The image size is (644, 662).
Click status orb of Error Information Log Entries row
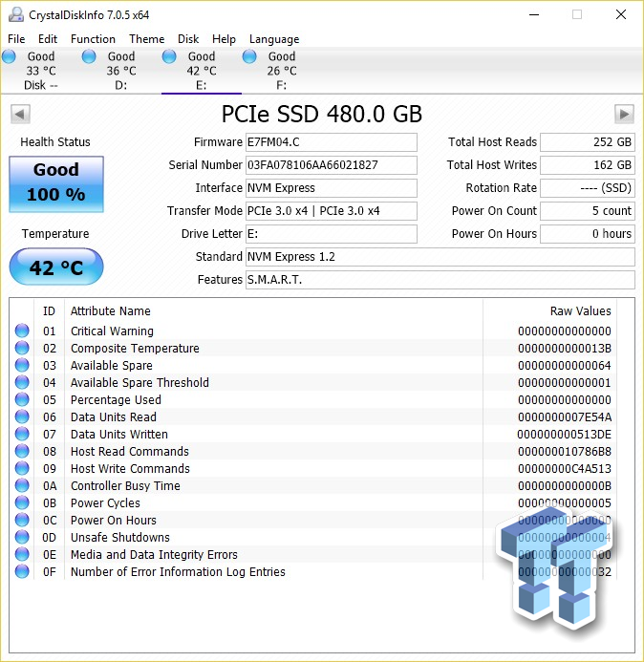tap(22, 571)
